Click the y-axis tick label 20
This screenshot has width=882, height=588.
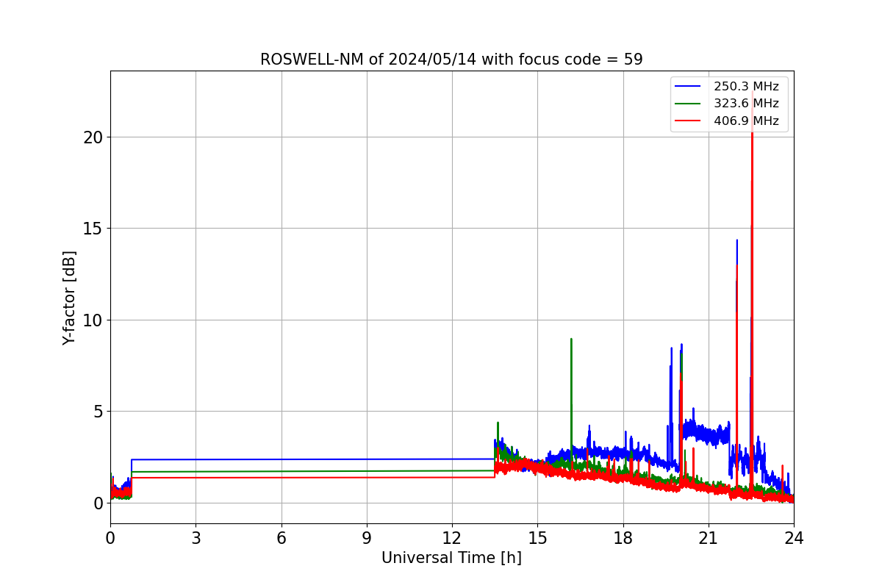[93, 137]
